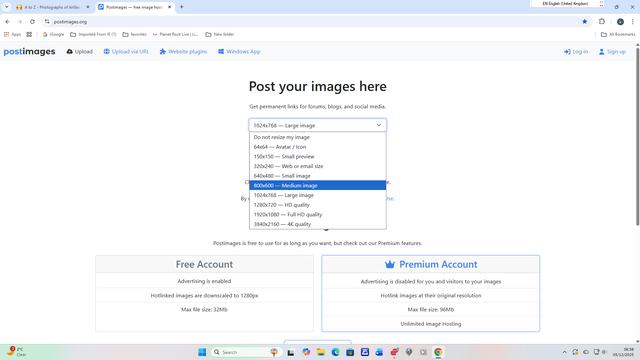Viewport: 640px width, 360px height.
Task: Click Log in link
Action: 576,51
